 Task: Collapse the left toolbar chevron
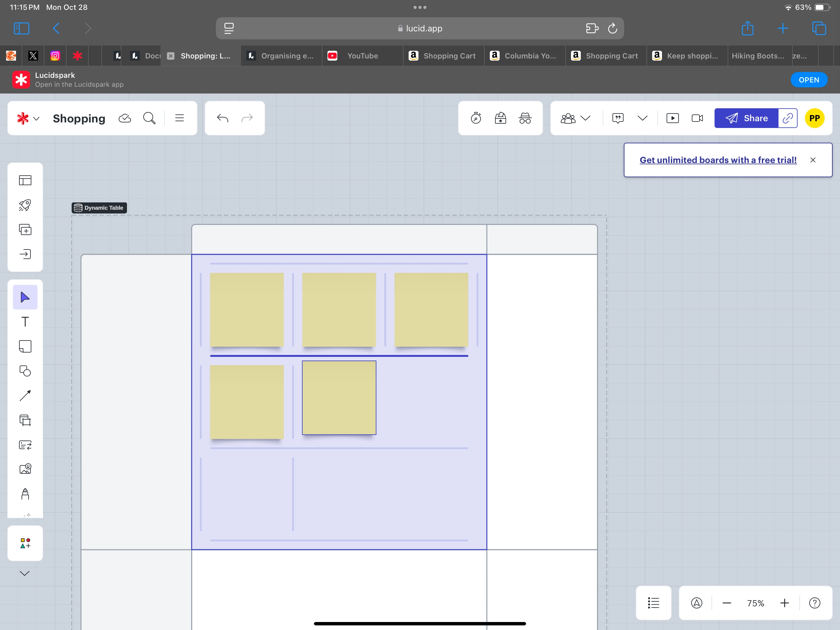(x=25, y=573)
